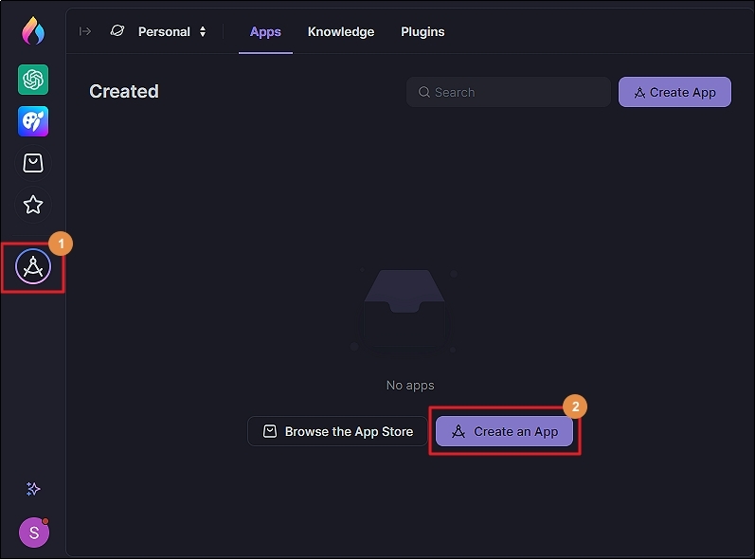
Task: Open the Personal workspace dropdown
Action: click(171, 32)
